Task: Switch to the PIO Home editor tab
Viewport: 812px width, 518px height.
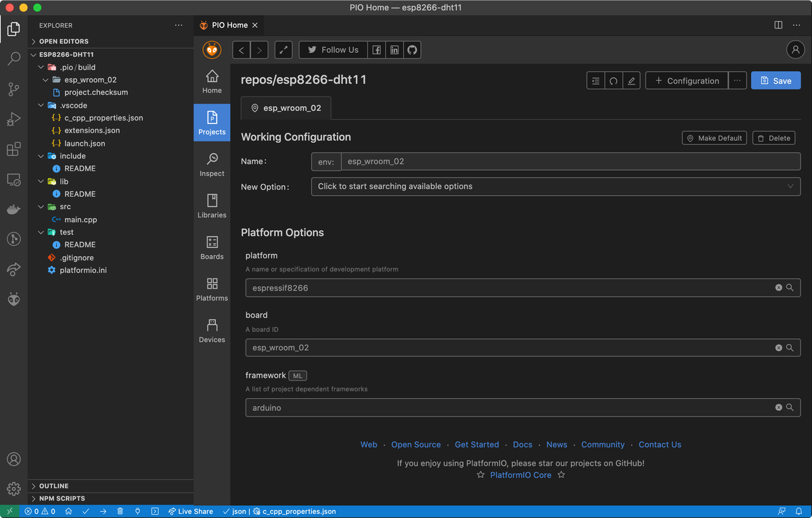Action: pyautogui.click(x=229, y=25)
